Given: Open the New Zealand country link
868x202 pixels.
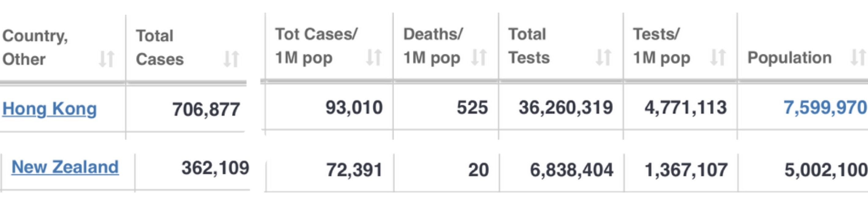Looking at the screenshot, I should (x=65, y=167).
